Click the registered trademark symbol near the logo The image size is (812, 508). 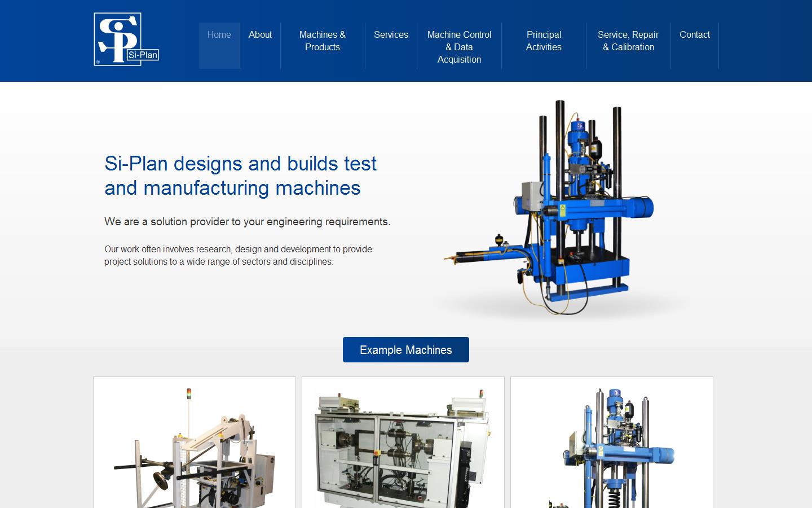coord(97,62)
